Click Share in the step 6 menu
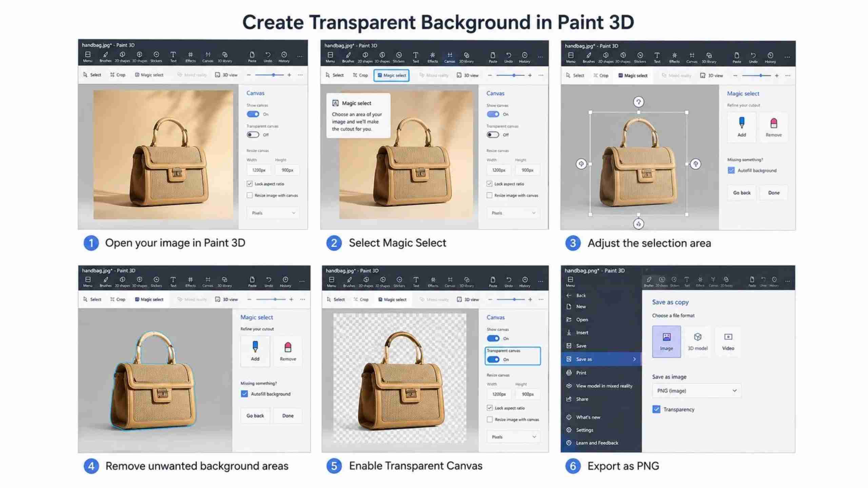Image resolution: width=868 pixels, height=488 pixels. pyautogui.click(x=601, y=399)
